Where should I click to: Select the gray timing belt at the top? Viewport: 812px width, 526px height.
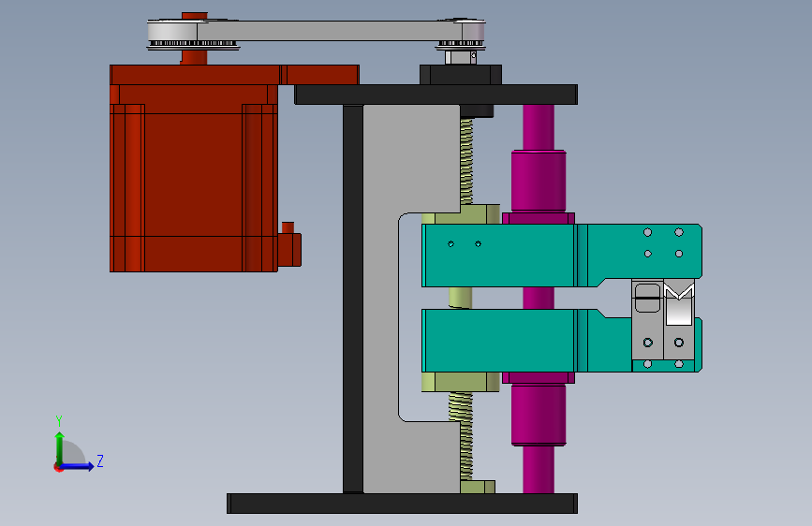[332, 31]
